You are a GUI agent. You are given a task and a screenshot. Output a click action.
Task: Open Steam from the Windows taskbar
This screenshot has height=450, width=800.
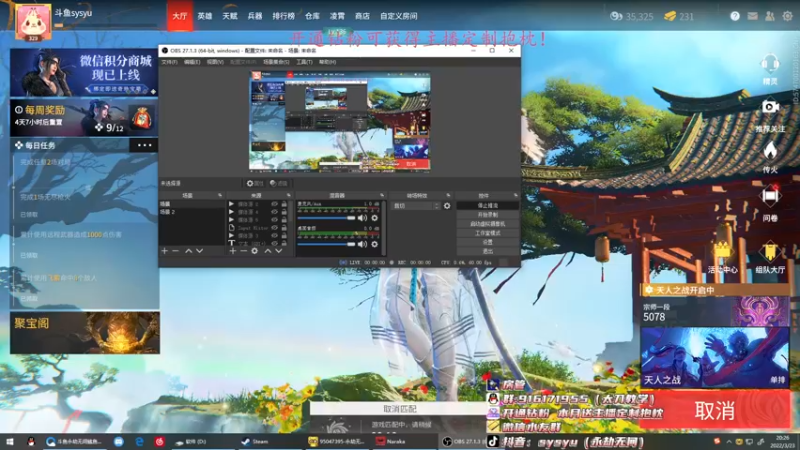255,441
